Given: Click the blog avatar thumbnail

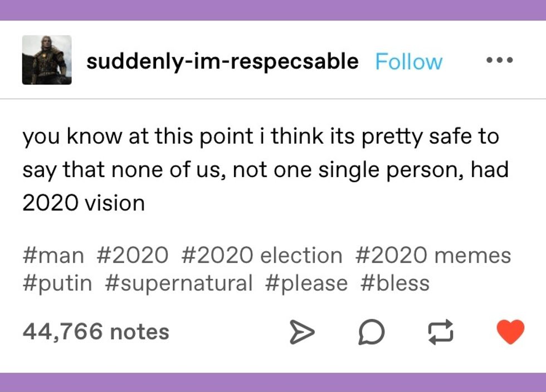Looking at the screenshot, I should coord(47,60).
